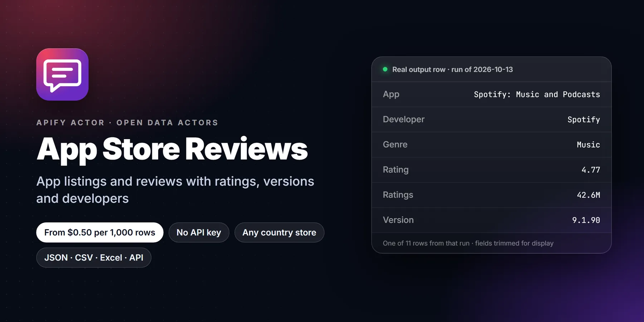Click the 'JSON · CSV · Excel · API' pill
The height and width of the screenshot is (322, 644).
point(94,258)
